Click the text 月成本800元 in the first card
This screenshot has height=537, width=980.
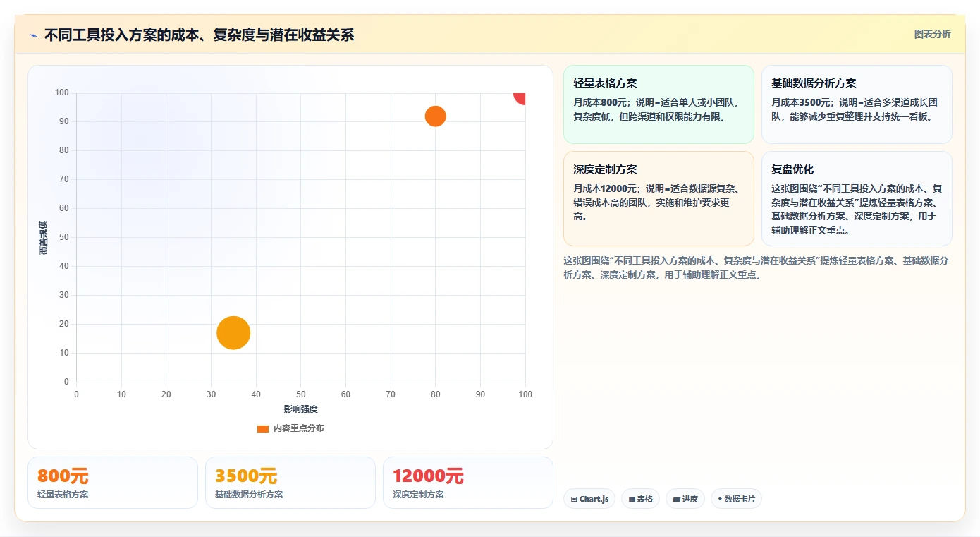coord(599,102)
